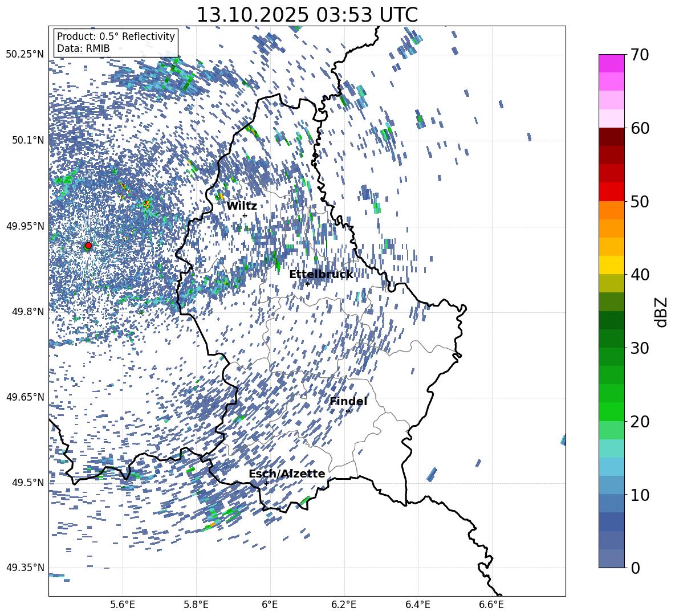Click the colorbar tick label 70
The width and height of the screenshot is (675, 616).
(640, 55)
